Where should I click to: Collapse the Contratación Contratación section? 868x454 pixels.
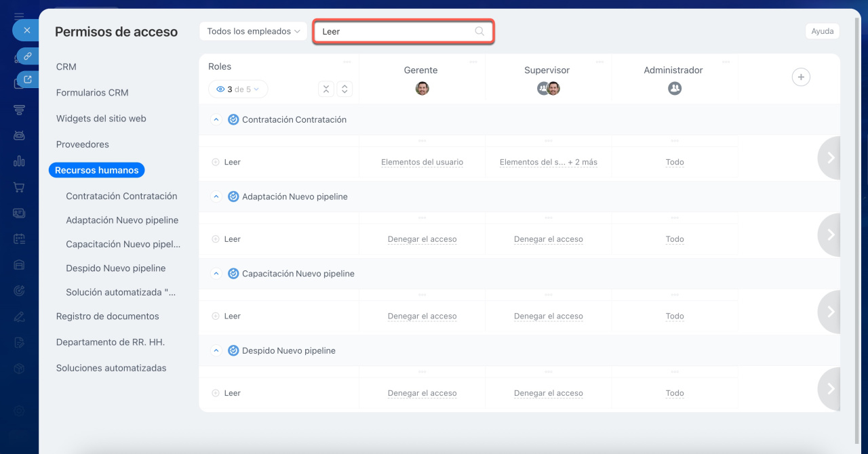[216, 120]
